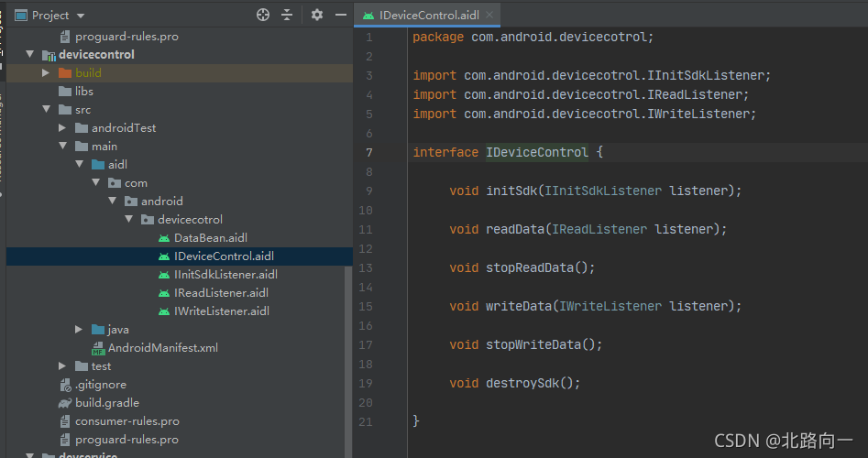Collapse the aidl folder

[80, 164]
